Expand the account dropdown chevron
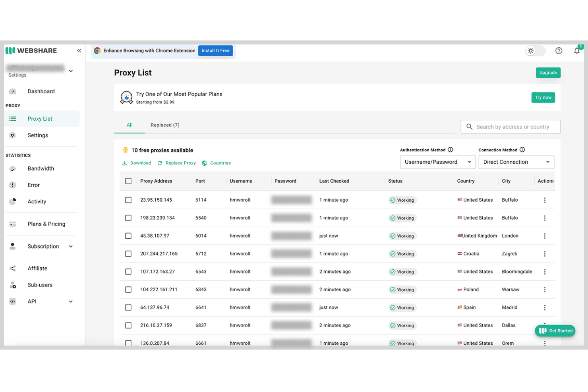Image resolution: width=588 pixels, height=392 pixels. [71, 71]
